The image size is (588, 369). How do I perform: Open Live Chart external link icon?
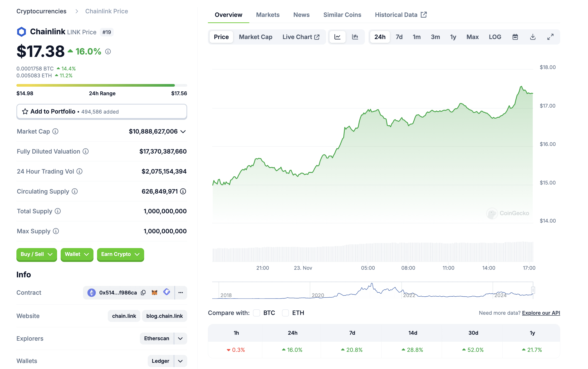tap(317, 37)
